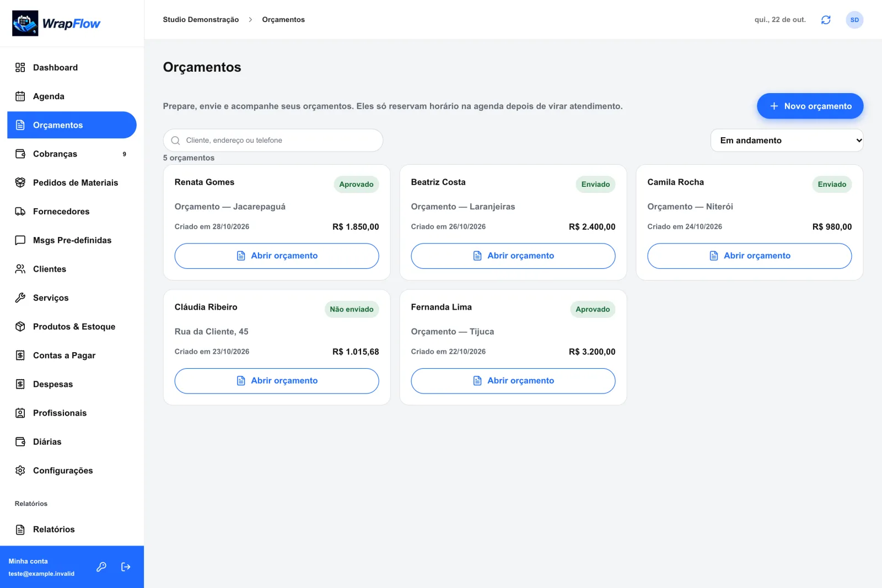The width and height of the screenshot is (882, 588).
Task: Open Beatriz Costa's orçamento
Action: [513, 256]
